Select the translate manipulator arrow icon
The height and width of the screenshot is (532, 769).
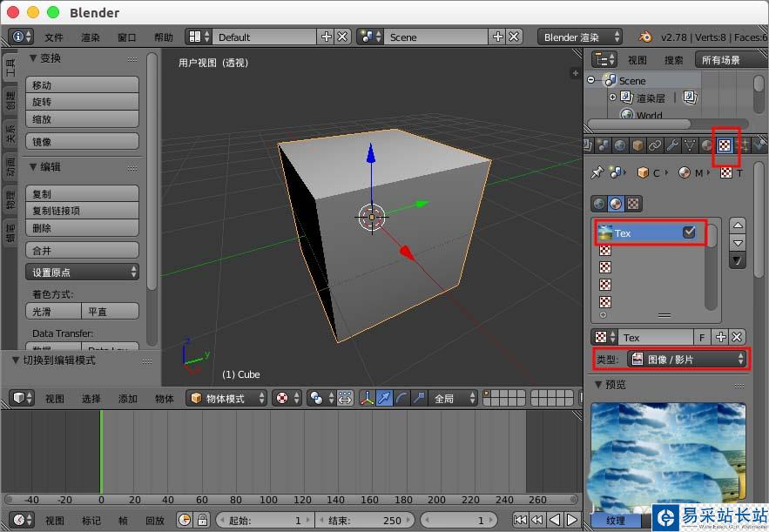click(x=385, y=398)
